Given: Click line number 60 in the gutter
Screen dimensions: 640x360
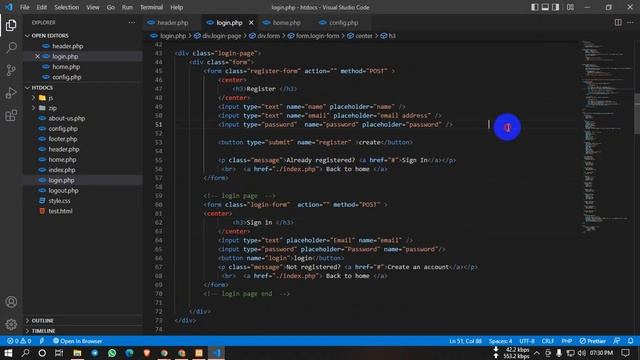Looking at the screenshot, I should [158, 204].
